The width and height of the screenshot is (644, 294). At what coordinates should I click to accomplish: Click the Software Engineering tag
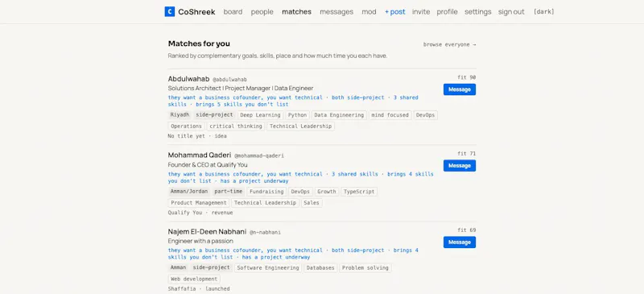coord(268,268)
